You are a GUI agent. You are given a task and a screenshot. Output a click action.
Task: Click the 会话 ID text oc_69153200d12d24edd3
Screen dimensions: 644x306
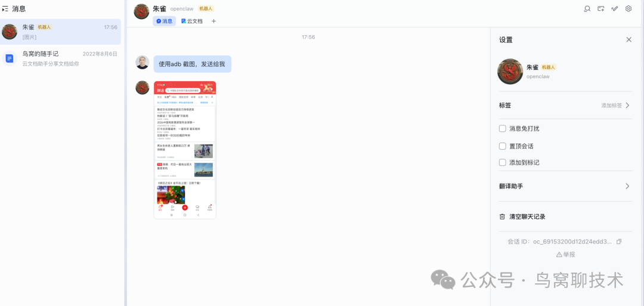[572, 242]
